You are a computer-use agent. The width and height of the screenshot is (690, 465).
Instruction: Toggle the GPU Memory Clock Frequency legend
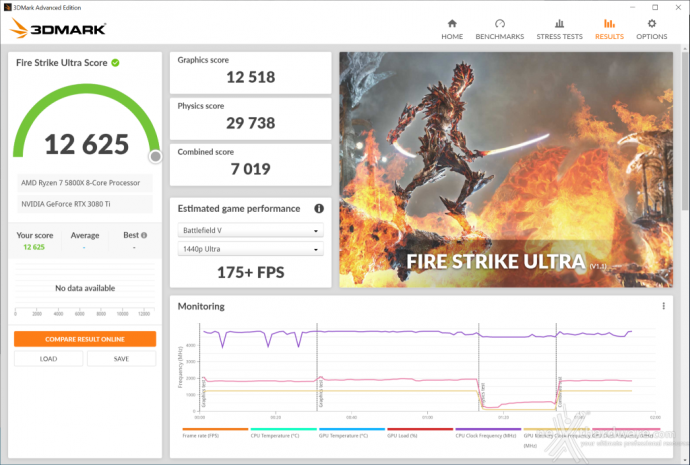[x=557, y=436]
